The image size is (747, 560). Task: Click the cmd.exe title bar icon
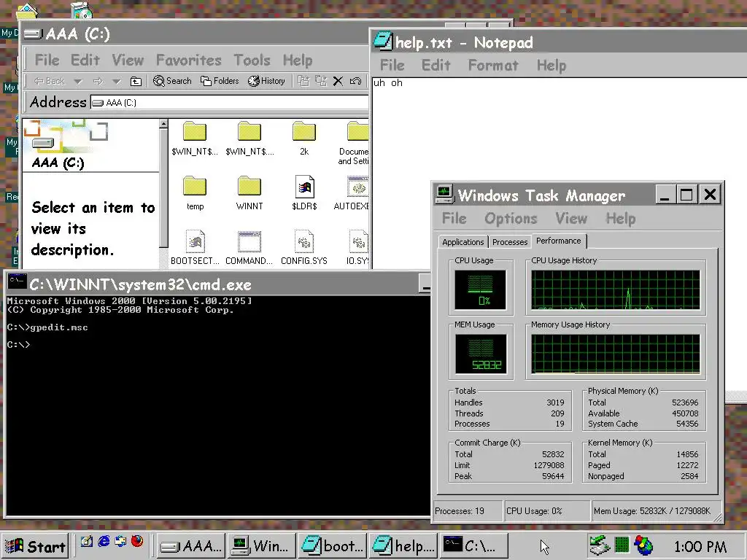[18, 282]
